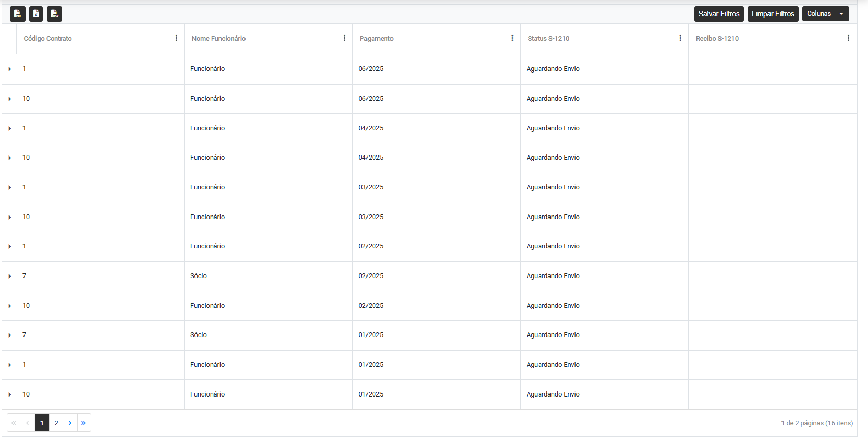The width and height of the screenshot is (868, 444).
Task: Sort by the Pagamento column header
Action: pos(376,39)
